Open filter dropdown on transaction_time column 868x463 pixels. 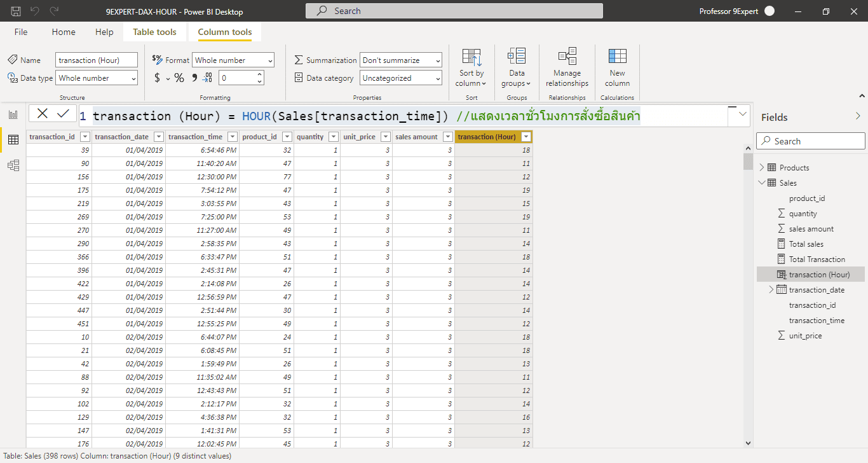[231, 137]
